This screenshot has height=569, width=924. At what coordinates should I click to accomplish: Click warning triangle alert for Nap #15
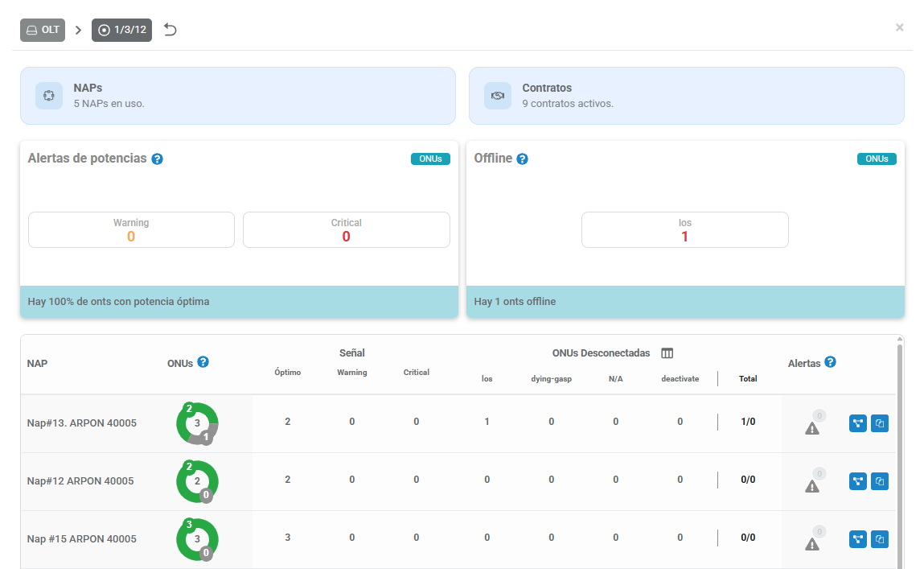[x=812, y=544]
